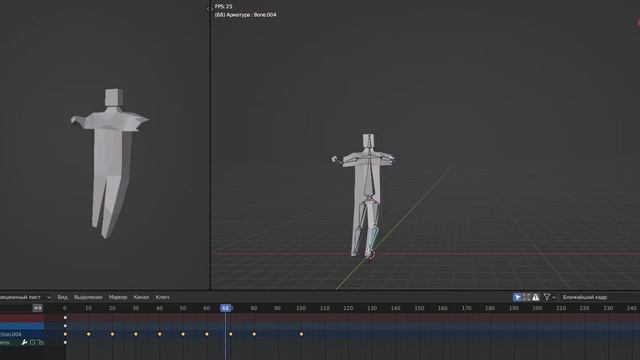
Task: Open the Выделение menu
Action: coord(88,297)
